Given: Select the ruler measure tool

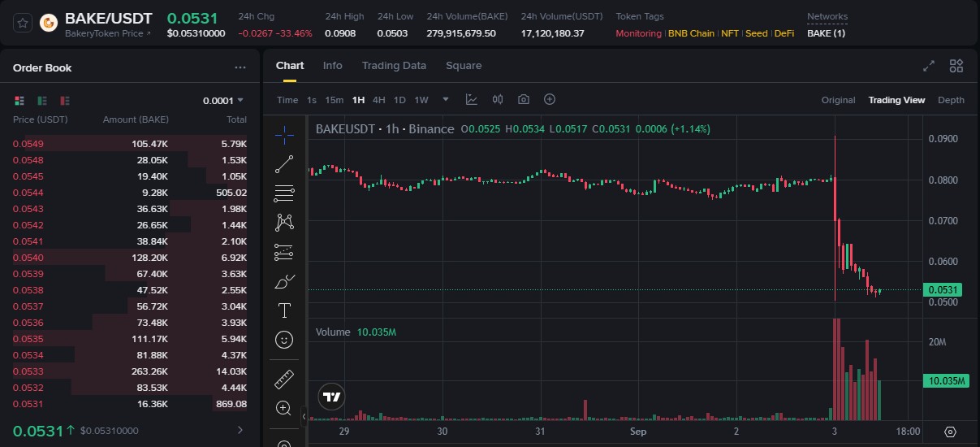Looking at the screenshot, I should (x=284, y=379).
